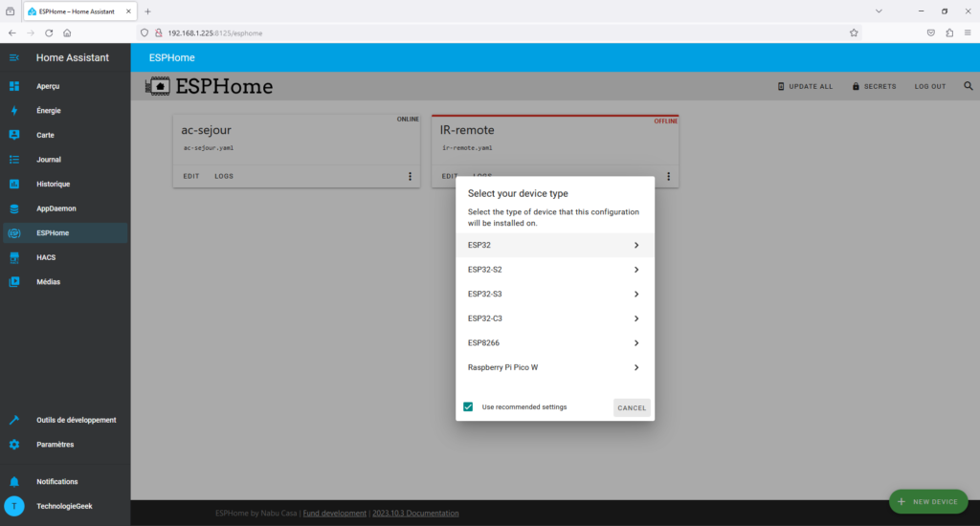Open the HACS sidebar menu item
This screenshot has height=526, width=980.
pyautogui.click(x=65, y=257)
